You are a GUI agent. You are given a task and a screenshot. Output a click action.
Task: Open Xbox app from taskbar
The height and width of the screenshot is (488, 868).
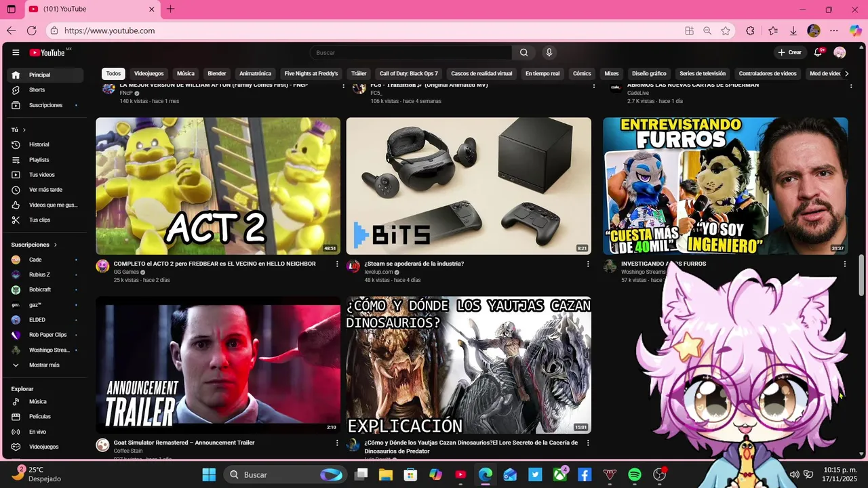(560, 474)
